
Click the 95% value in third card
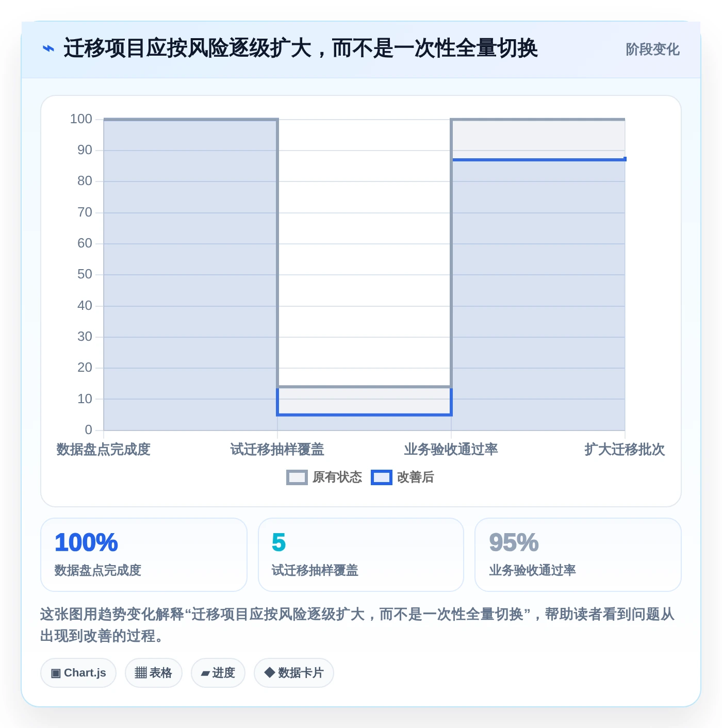point(514,542)
